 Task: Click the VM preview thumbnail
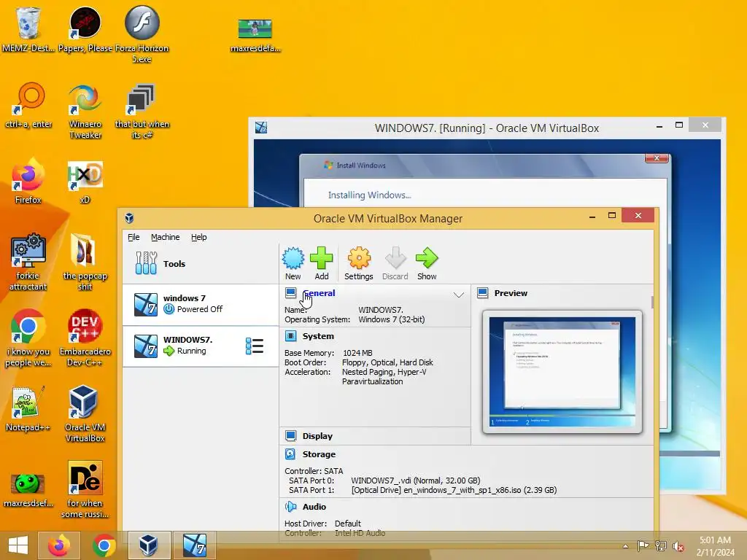point(562,371)
